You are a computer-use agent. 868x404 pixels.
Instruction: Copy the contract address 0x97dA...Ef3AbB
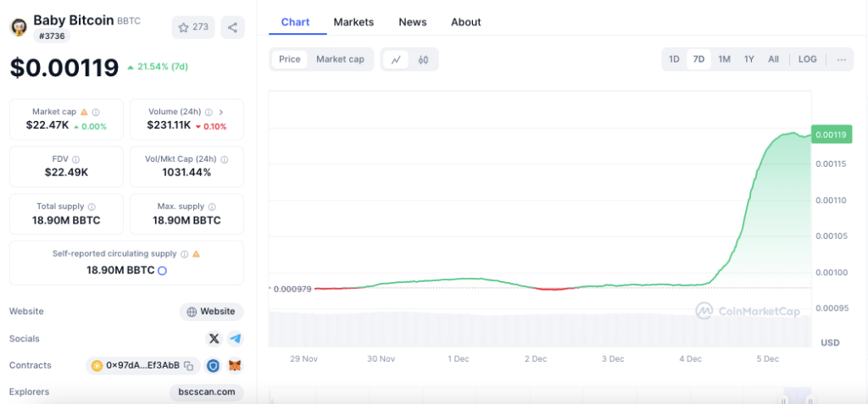pos(189,366)
